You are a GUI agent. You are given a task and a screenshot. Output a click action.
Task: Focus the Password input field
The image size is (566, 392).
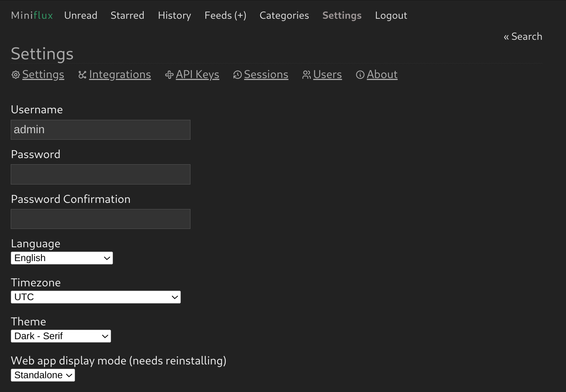100,175
